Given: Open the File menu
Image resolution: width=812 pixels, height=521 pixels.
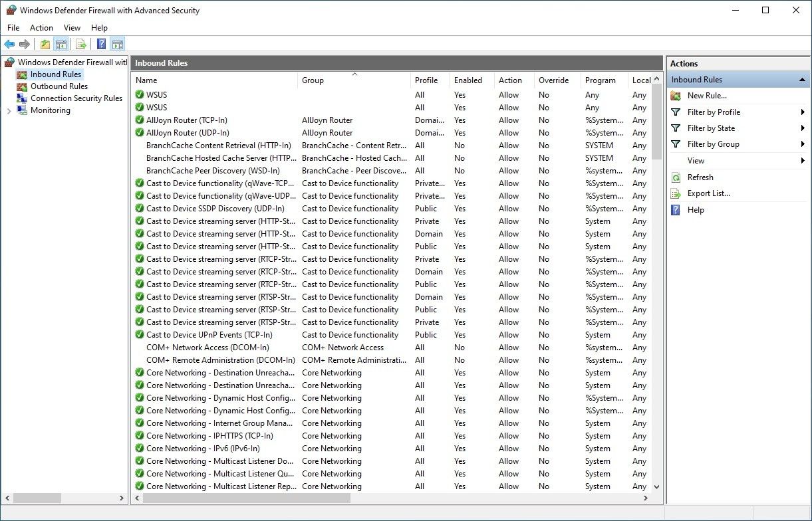Looking at the screenshot, I should [x=13, y=28].
